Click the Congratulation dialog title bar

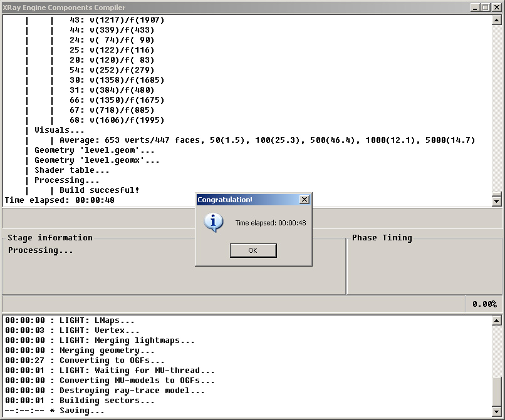coord(248,200)
